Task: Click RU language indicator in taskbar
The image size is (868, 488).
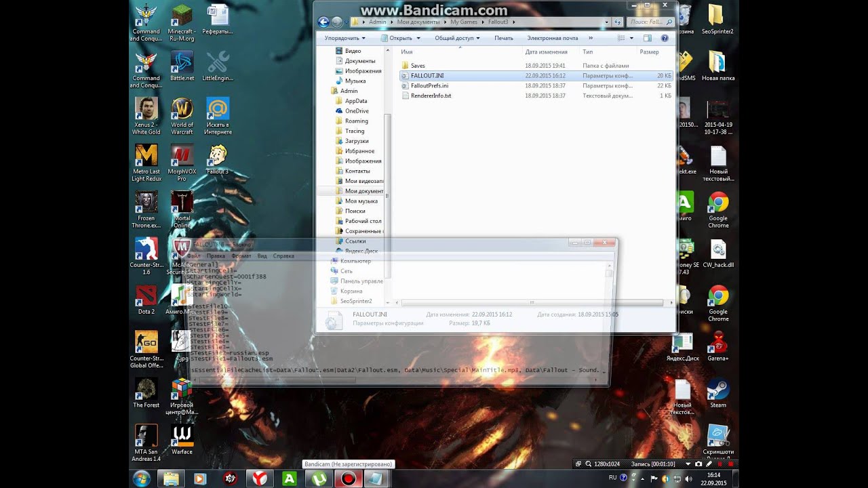Action: (612, 478)
